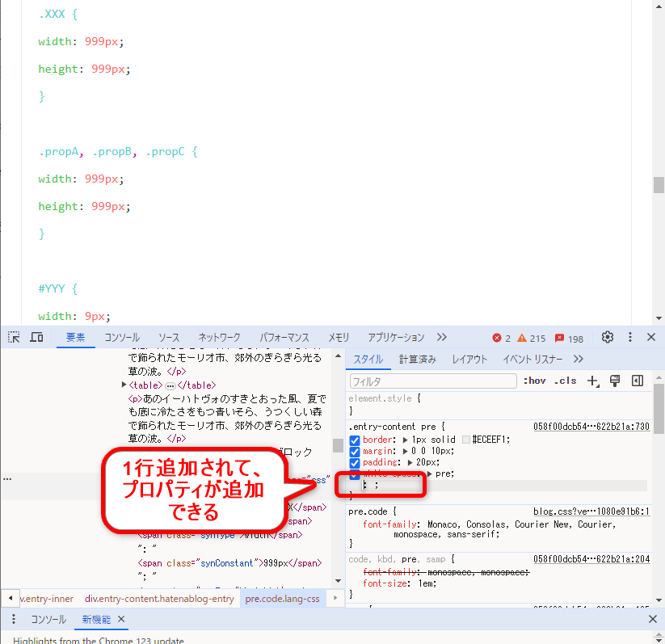Screen dimensions: 665x644
Task: Close the DevTools panel
Action: tap(651, 337)
